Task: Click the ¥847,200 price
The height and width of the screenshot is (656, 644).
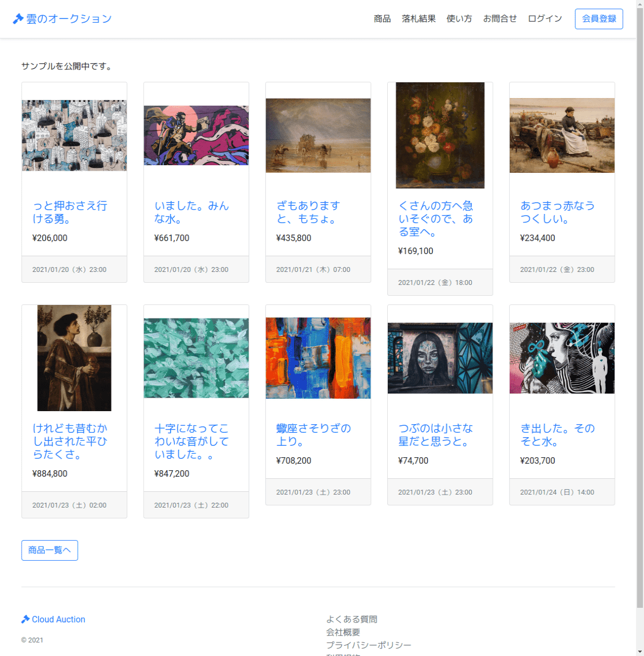Action: click(172, 473)
